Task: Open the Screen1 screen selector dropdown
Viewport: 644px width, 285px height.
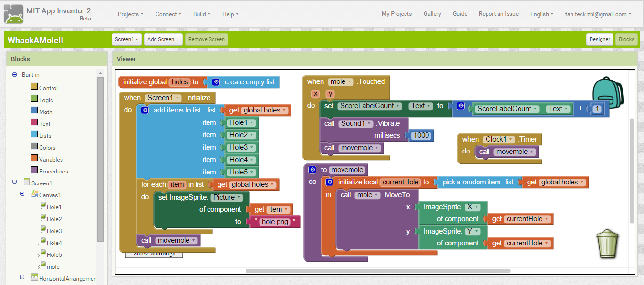Action: [x=126, y=40]
